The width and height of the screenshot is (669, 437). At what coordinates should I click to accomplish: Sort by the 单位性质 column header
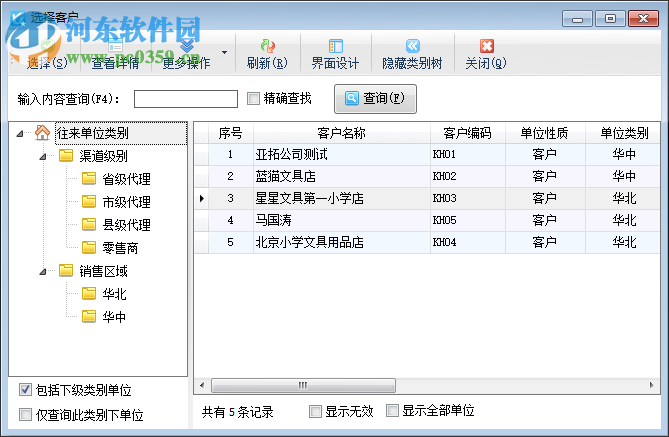tap(545, 133)
